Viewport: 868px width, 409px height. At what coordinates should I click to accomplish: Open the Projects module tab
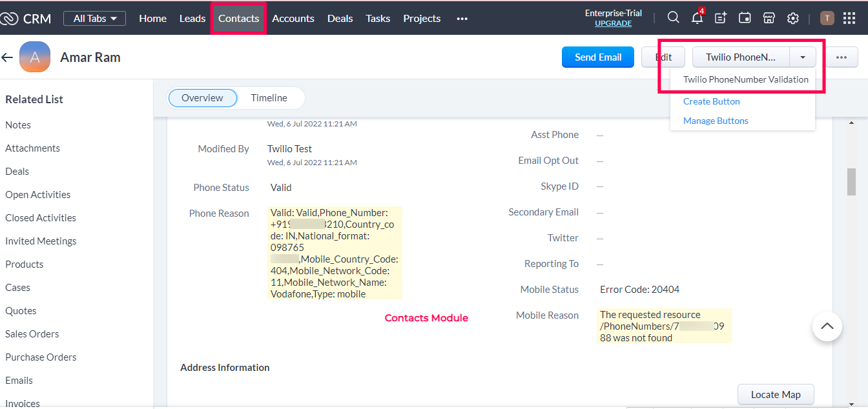[x=422, y=19]
